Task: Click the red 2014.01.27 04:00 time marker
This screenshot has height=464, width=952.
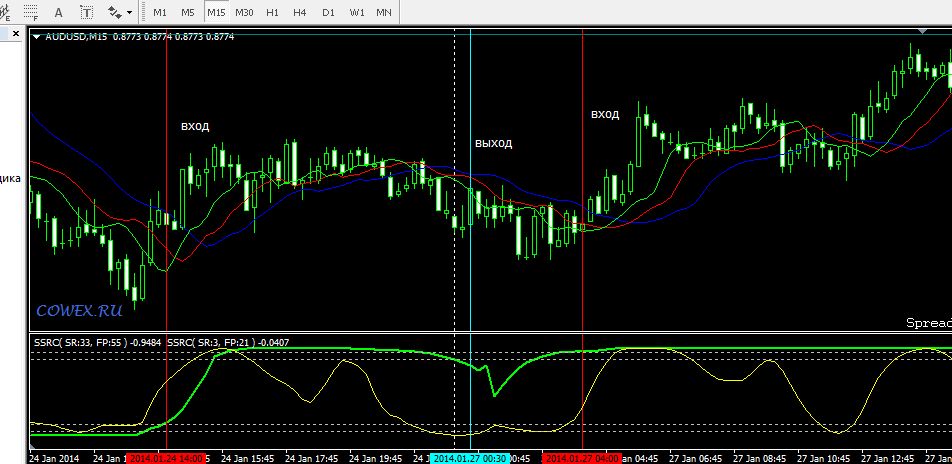Action: point(582,459)
